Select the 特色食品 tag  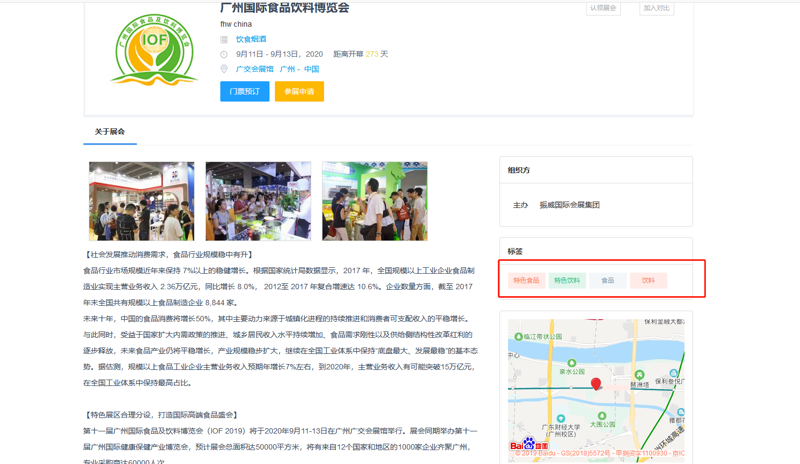click(x=526, y=280)
